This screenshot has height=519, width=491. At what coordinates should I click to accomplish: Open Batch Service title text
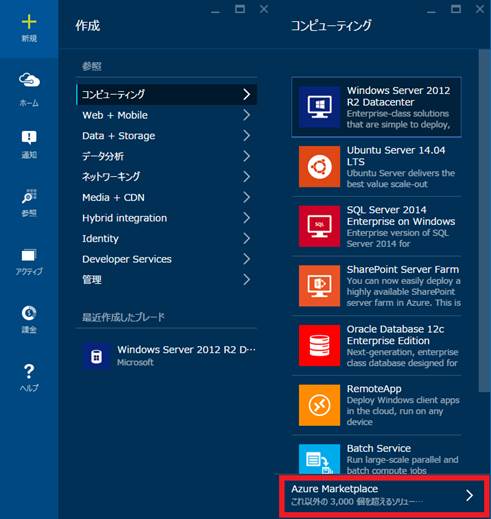[379, 448]
